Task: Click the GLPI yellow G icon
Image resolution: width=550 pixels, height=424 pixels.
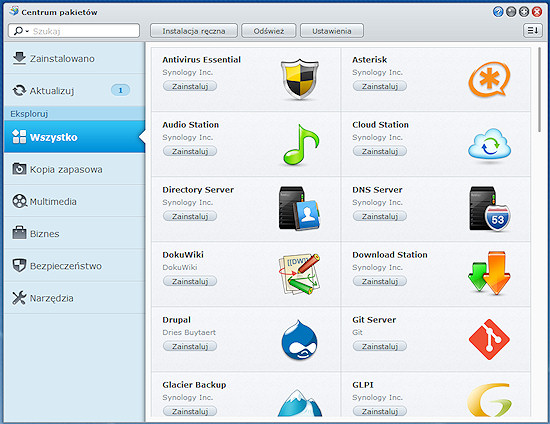Action: pos(489,400)
